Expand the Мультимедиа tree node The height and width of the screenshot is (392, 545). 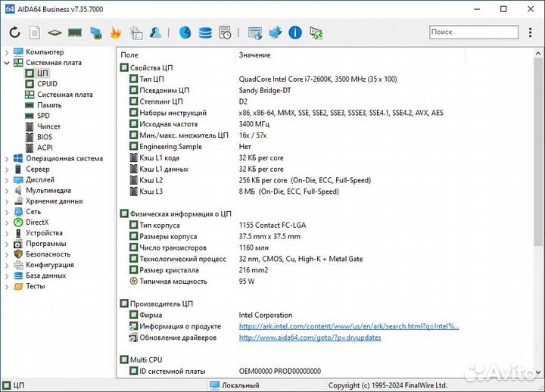[x=7, y=191]
